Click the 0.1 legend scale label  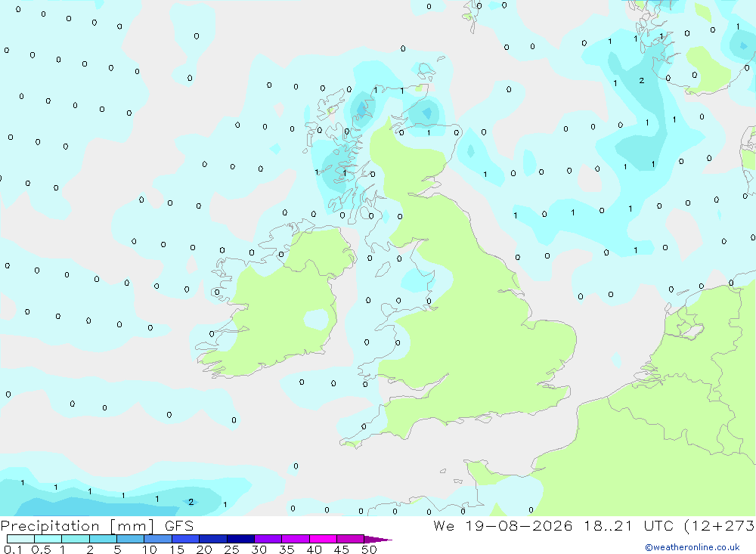[x=13, y=549]
